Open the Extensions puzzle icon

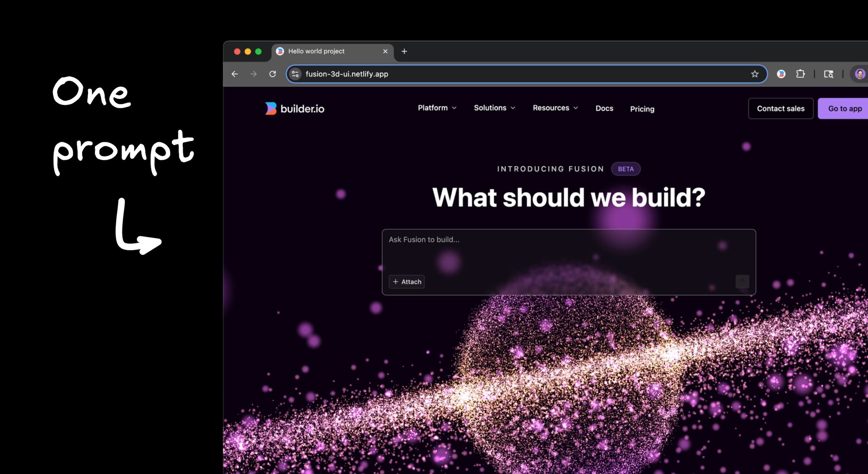[x=800, y=74]
